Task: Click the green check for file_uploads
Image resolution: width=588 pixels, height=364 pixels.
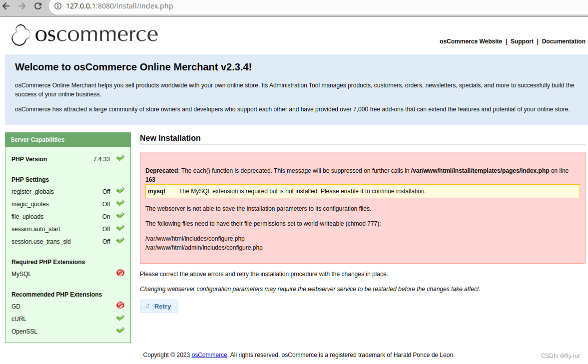Action: [120, 216]
